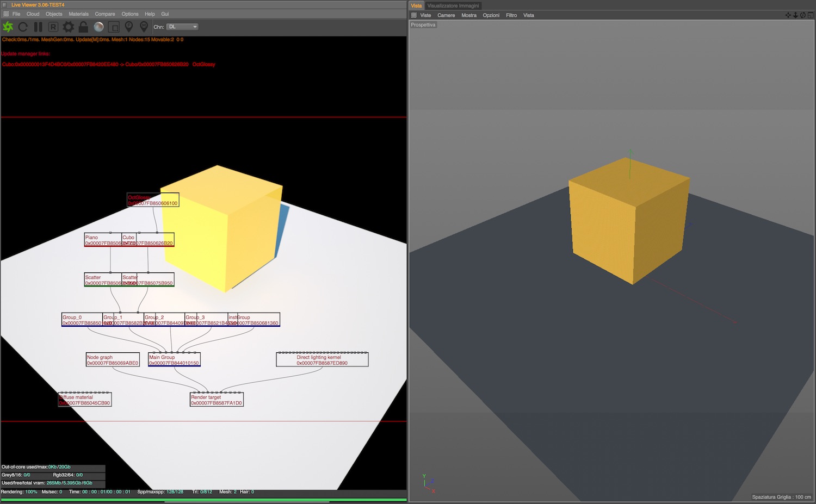Toggle the resolution lock padlock icon
Viewport: 816px width, 504px height.
(x=83, y=27)
